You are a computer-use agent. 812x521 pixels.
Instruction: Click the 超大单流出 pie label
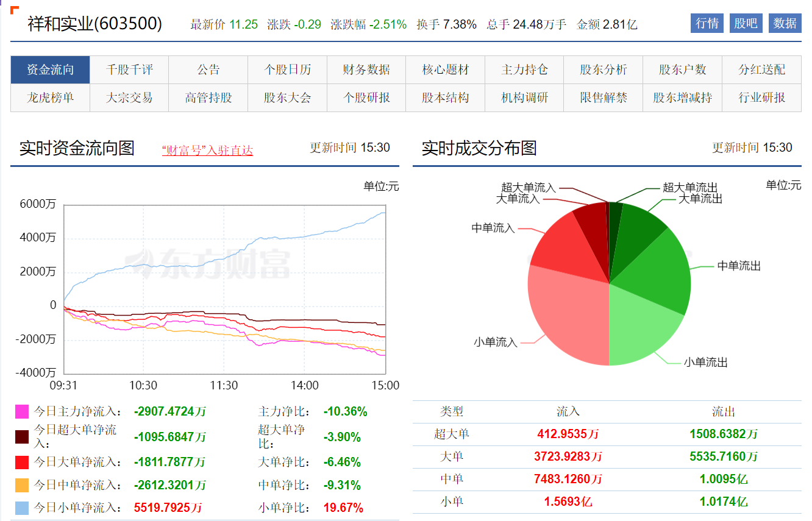pos(690,188)
